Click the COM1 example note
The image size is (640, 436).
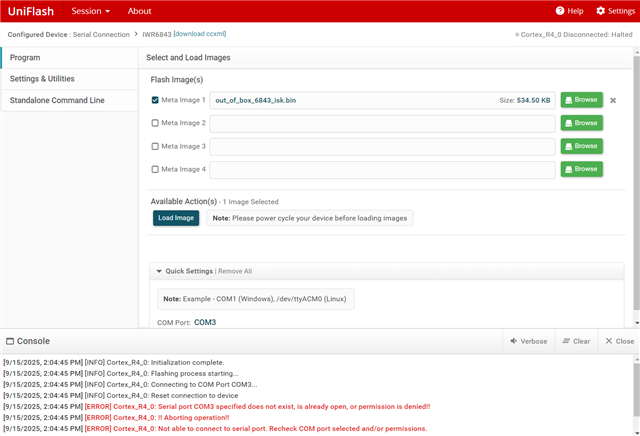click(x=255, y=299)
